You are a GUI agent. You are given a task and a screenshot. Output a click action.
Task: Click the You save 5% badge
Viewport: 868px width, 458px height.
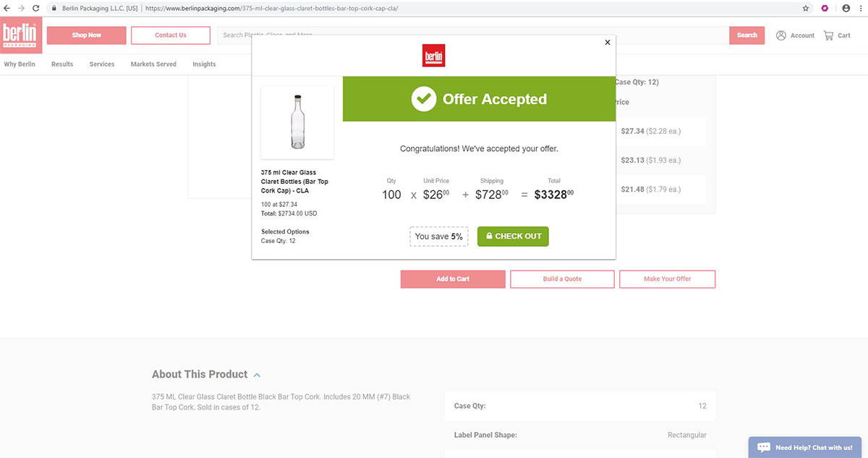tap(438, 237)
